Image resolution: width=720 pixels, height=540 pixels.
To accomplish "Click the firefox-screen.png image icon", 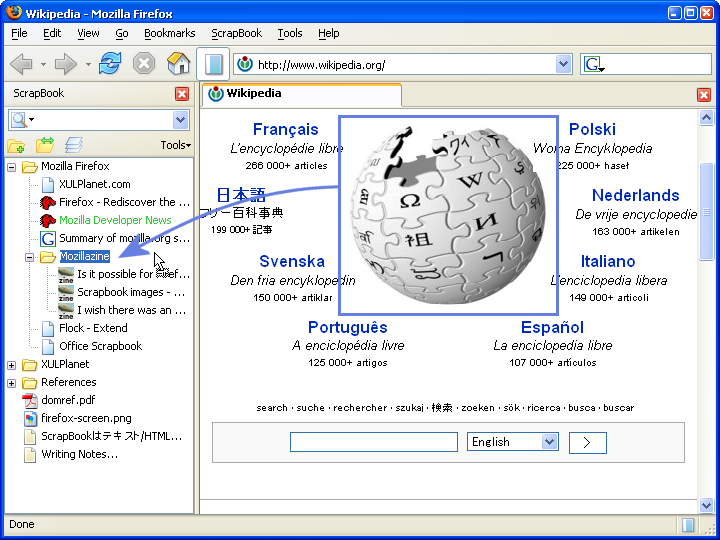I will (30, 418).
